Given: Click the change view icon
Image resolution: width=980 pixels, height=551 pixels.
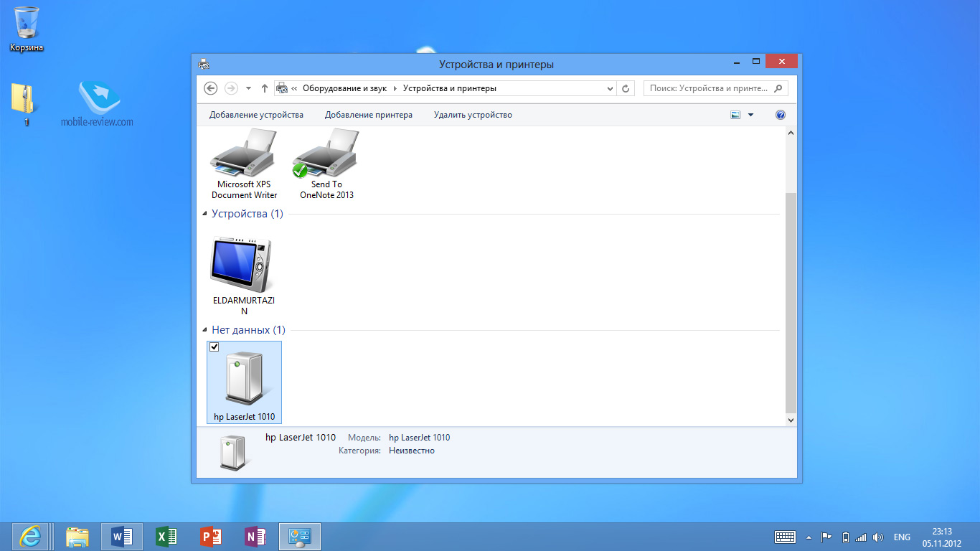Looking at the screenshot, I should [x=735, y=115].
